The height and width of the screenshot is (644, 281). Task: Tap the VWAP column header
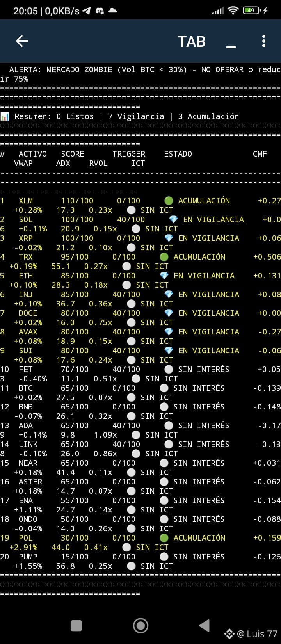point(23,164)
